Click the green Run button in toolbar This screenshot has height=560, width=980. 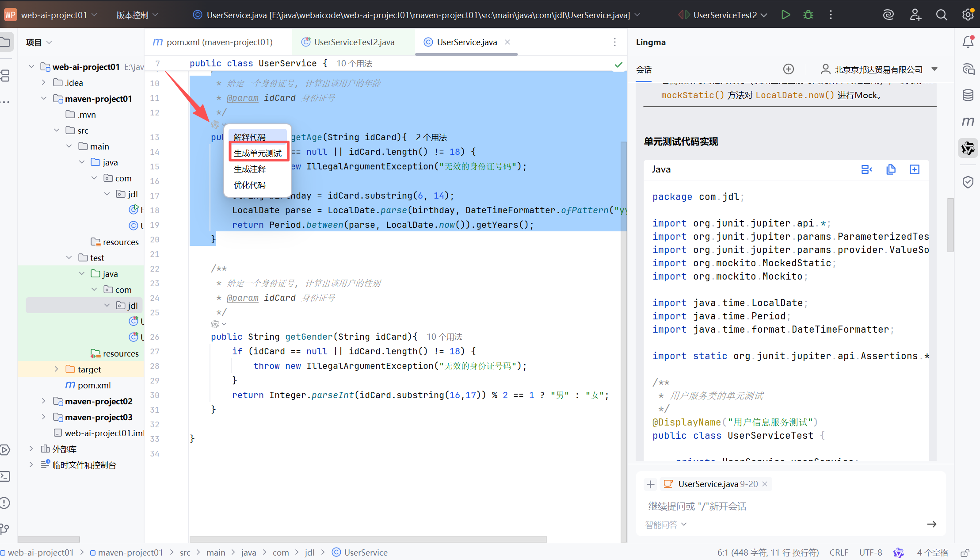786,15
